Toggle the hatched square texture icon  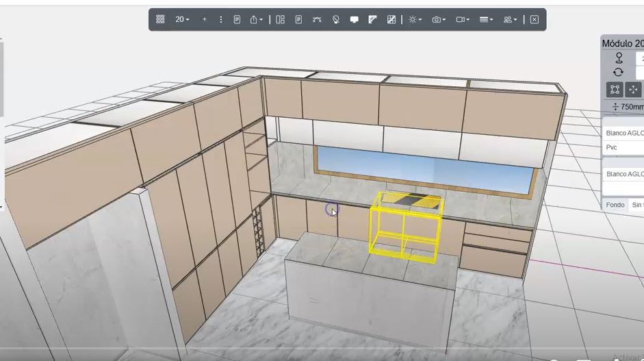391,20
